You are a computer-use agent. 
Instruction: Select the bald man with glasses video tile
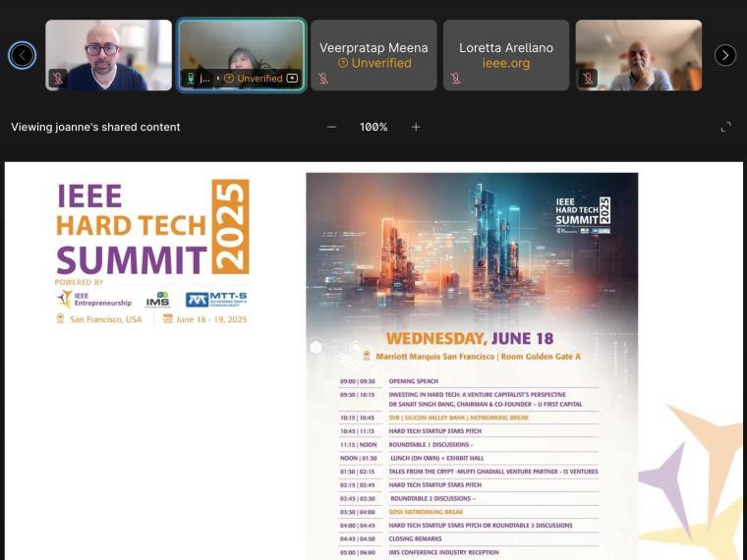point(109,55)
